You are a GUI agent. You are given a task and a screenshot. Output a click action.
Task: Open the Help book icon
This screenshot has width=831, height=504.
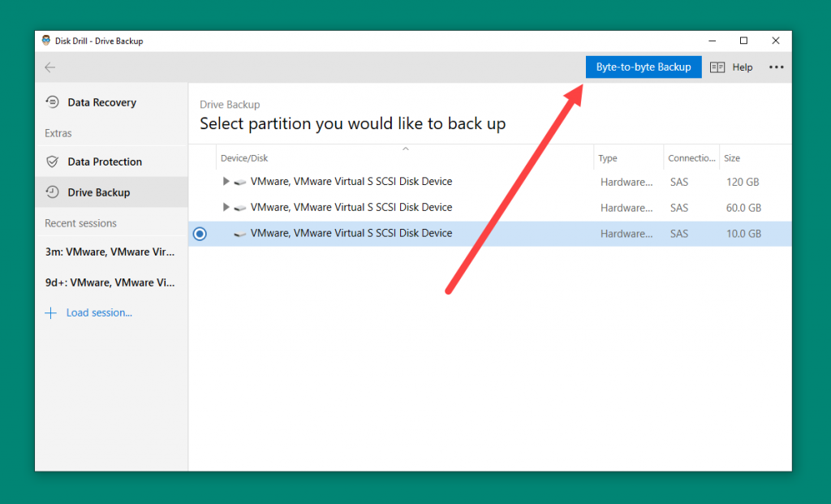[717, 67]
